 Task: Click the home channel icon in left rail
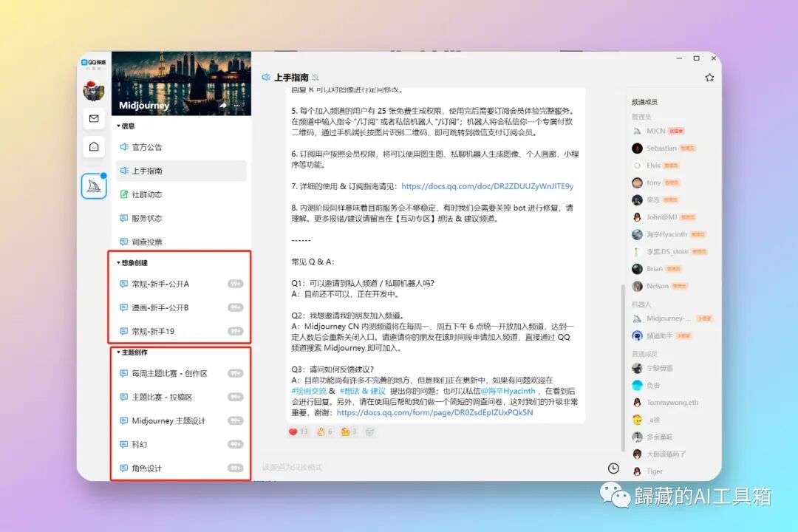(94, 146)
